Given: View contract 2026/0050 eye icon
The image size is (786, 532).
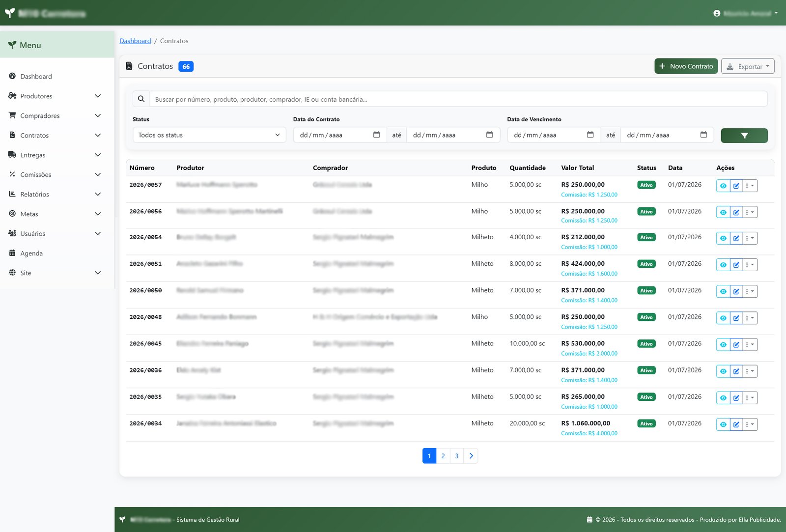Looking at the screenshot, I should [x=723, y=291].
